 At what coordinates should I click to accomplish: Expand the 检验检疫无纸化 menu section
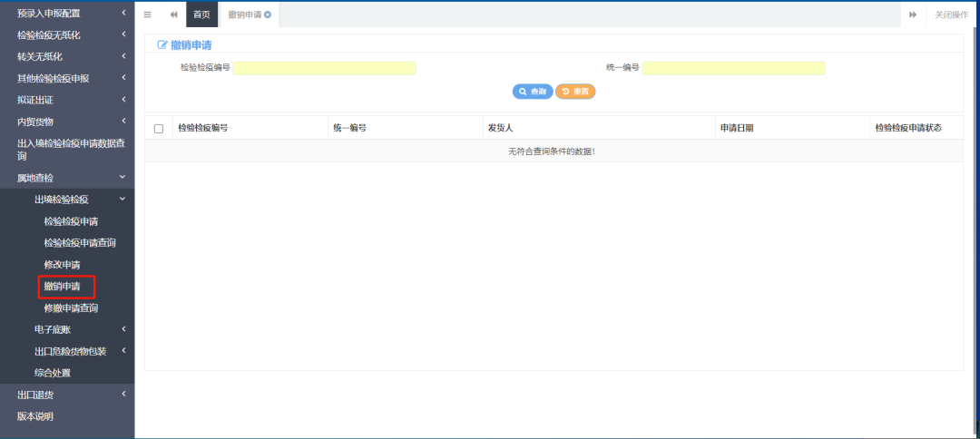tap(67, 34)
